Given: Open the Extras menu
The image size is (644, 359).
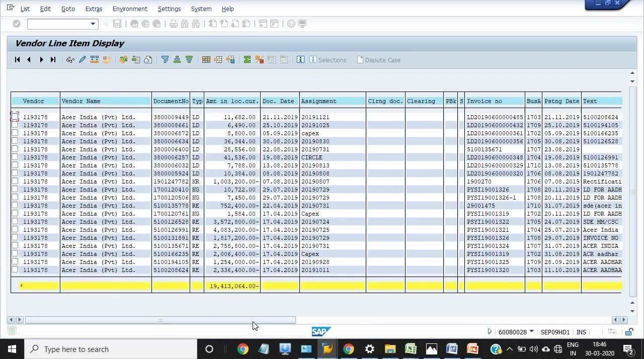Looking at the screenshot, I should pyautogui.click(x=94, y=9).
